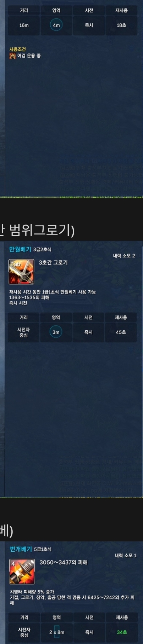Click the 18초 cooldown value cell
Viewport: 143px width, 644px height.
pos(121,25)
